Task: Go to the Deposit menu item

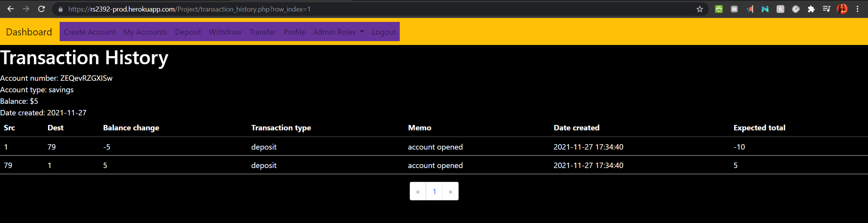Action: 188,32
